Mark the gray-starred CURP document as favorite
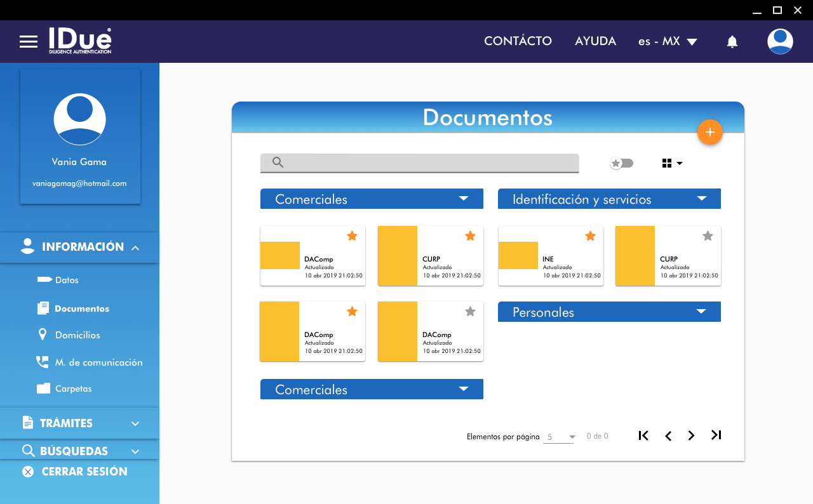The image size is (813, 504). point(708,236)
